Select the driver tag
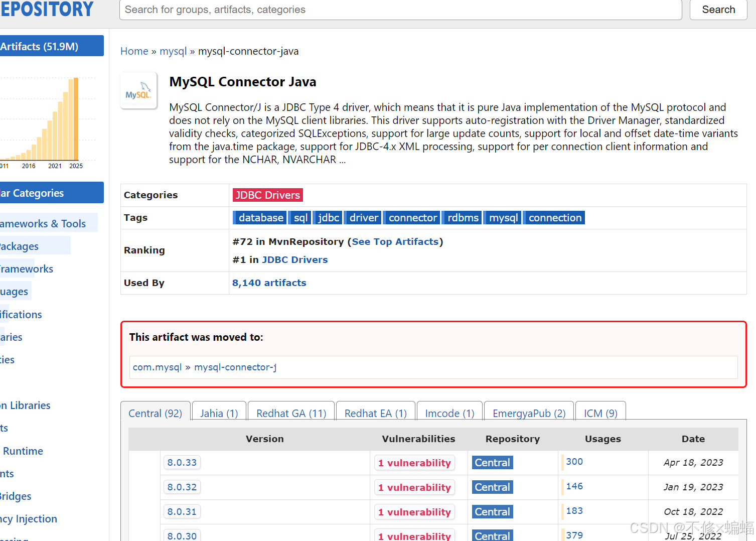Viewport: 756px width, 541px height. (363, 218)
